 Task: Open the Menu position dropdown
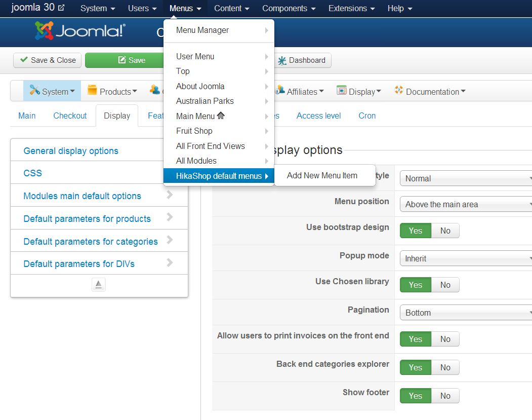click(x=466, y=204)
